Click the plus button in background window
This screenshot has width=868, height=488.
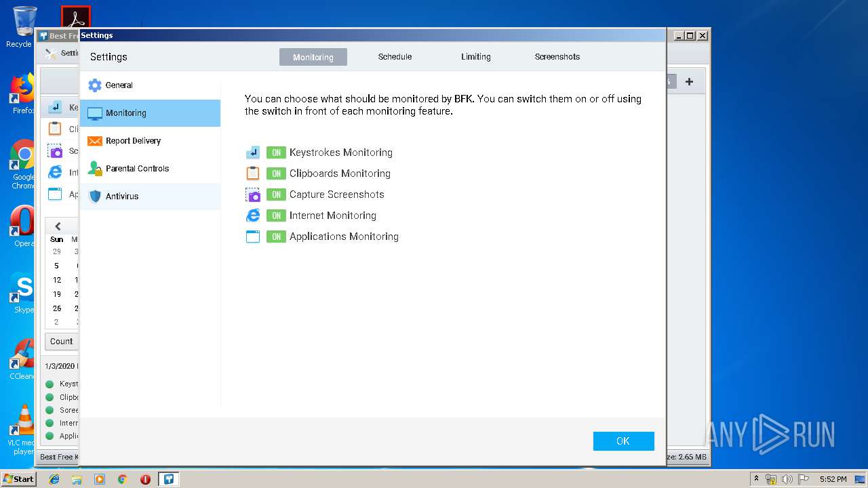point(689,82)
